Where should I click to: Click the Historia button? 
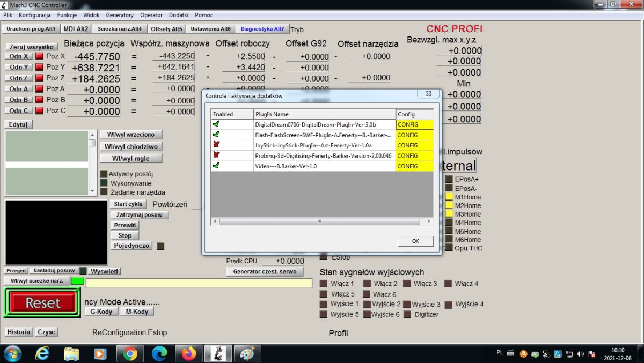tap(19, 332)
